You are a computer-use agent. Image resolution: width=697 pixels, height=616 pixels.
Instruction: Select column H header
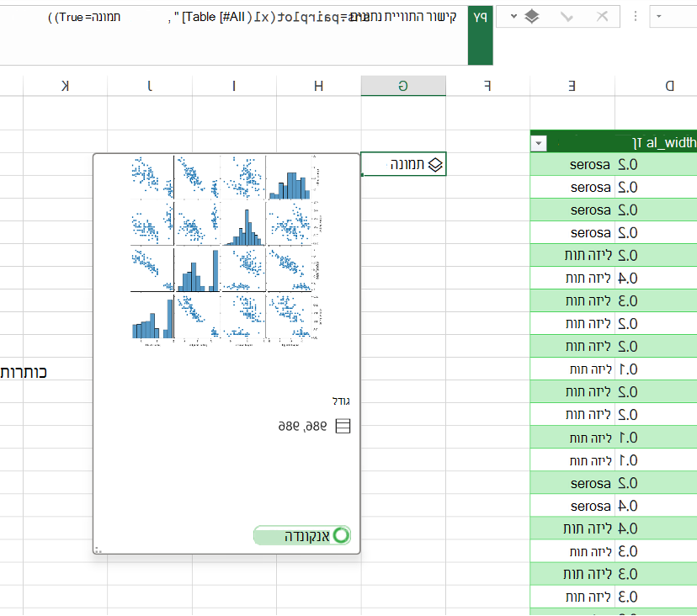319,86
